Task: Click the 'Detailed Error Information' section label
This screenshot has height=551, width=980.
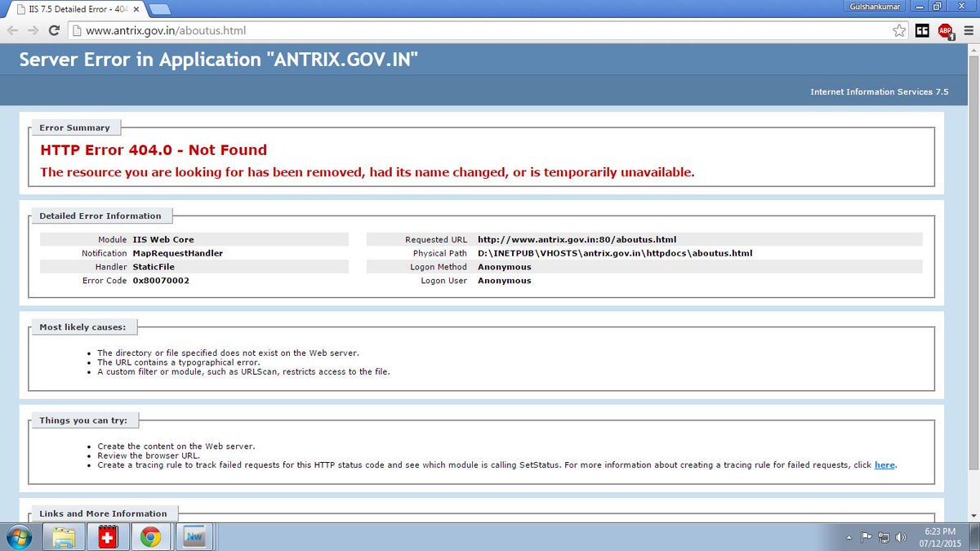Action: coord(100,216)
